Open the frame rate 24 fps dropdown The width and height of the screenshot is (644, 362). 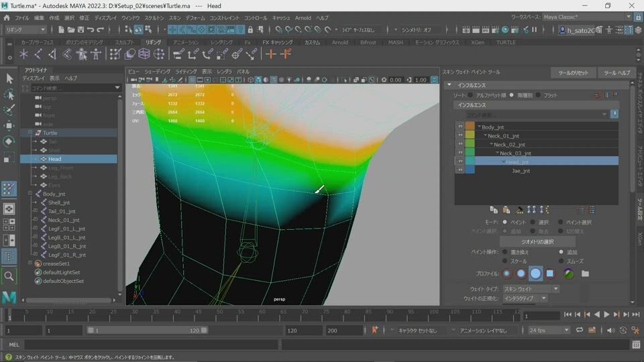[x=548, y=330]
